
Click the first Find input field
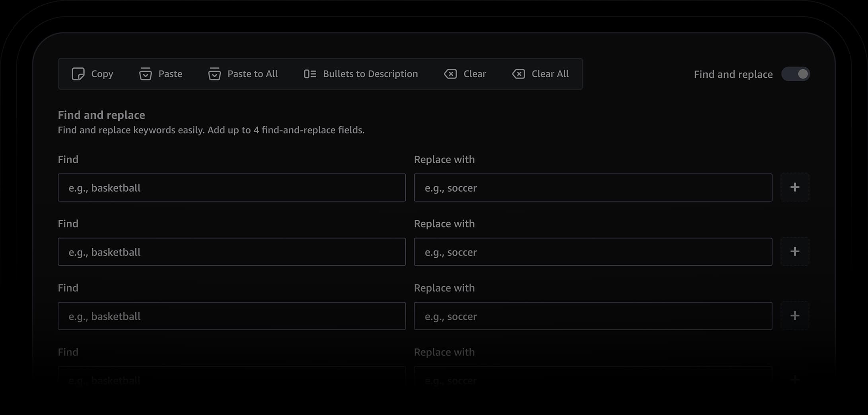point(232,188)
